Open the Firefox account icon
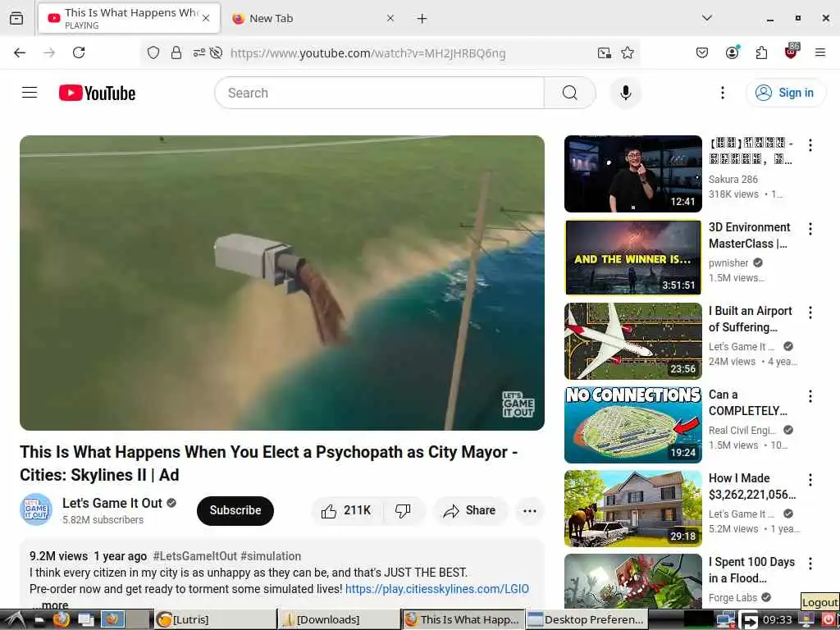This screenshot has height=630, width=840. [732, 52]
